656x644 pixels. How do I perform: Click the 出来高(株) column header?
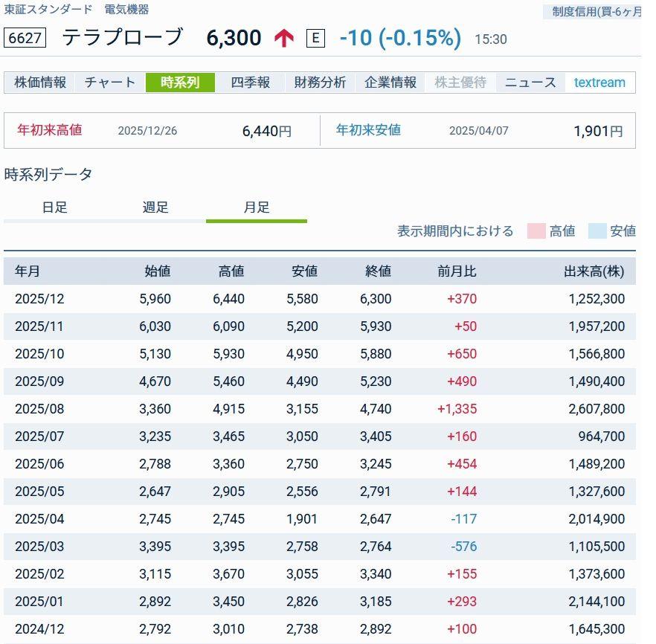tap(594, 271)
